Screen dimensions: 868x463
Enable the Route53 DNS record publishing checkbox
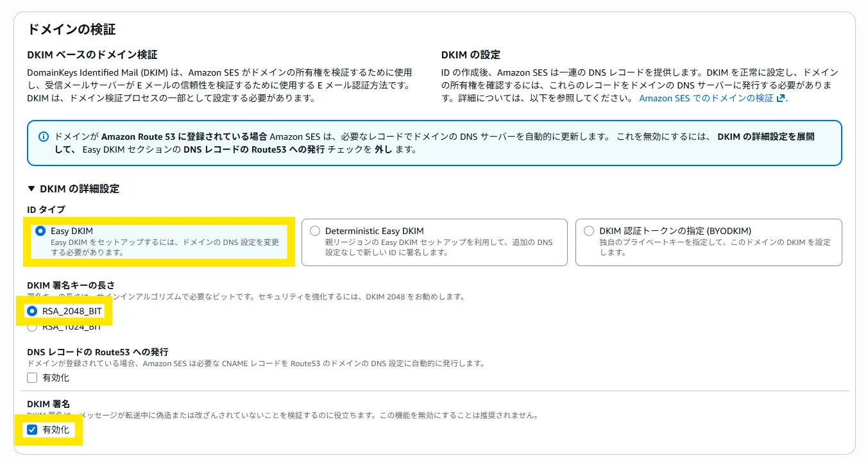point(32,378)
